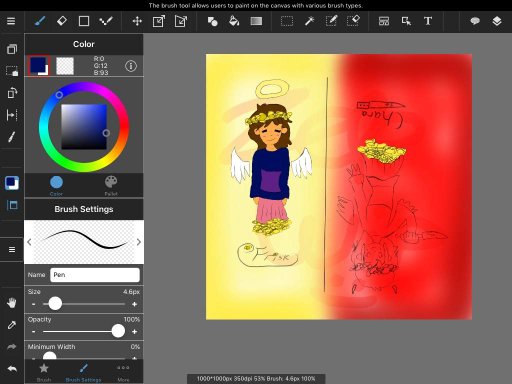Show previous brush with left chevron

point(29,242)
